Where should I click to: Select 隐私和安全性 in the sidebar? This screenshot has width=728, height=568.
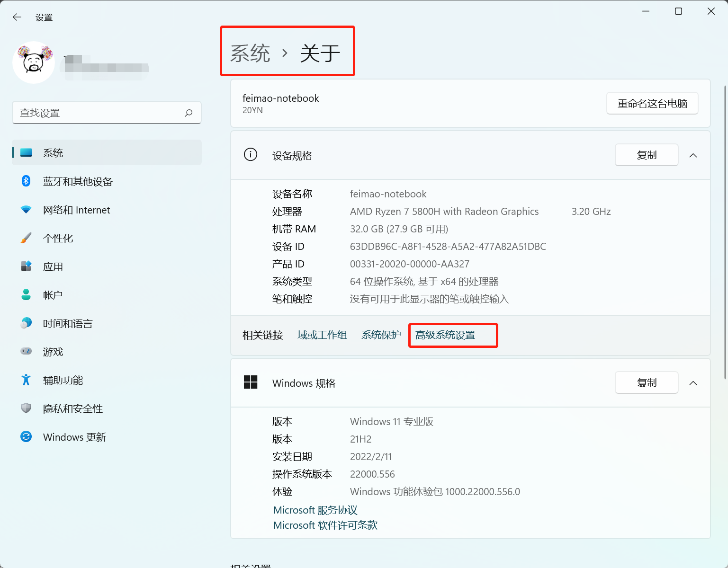pos(107,408)
